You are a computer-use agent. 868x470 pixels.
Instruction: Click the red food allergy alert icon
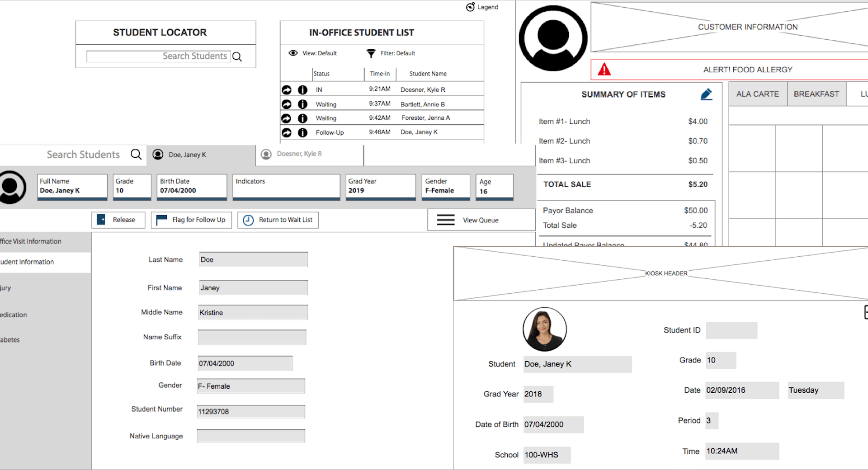[604, 70]
